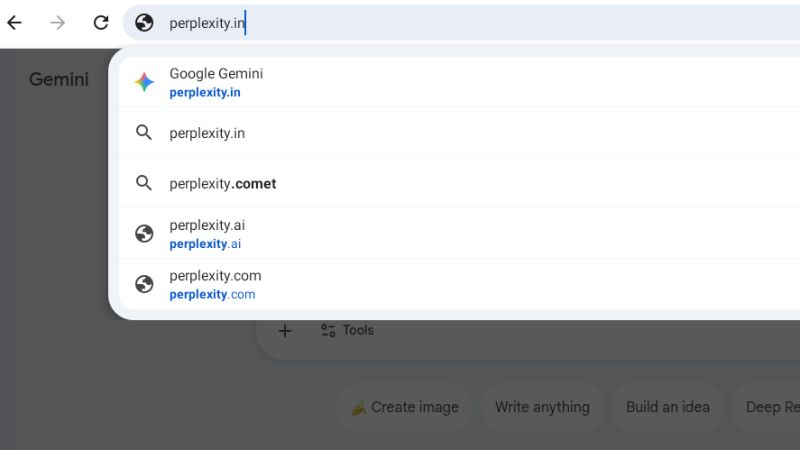Choose the perplexity.comet search suggestion
Screen dimensions: 800x450
pos(459,183)
